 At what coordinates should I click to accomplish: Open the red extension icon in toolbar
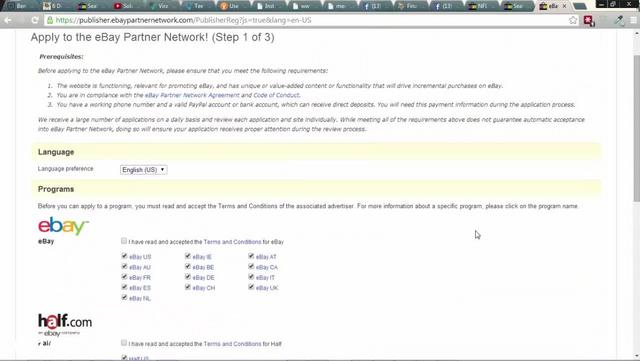tap(589, 20)
